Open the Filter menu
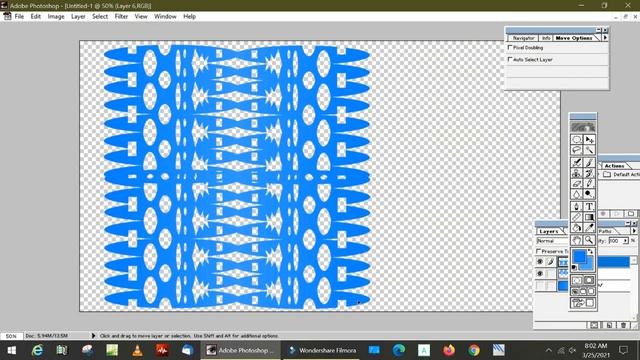The image size is (640, 360). [x=121, y=16]
